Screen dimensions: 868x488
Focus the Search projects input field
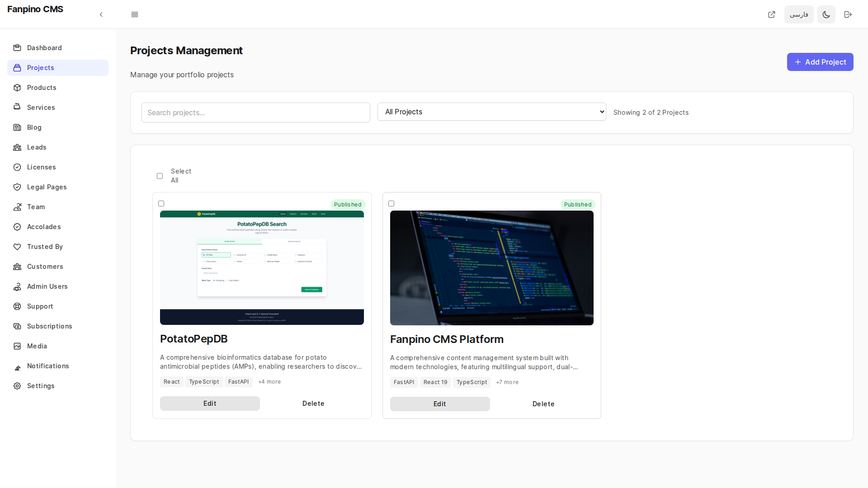pyautogui.click(x=256, y=113)
